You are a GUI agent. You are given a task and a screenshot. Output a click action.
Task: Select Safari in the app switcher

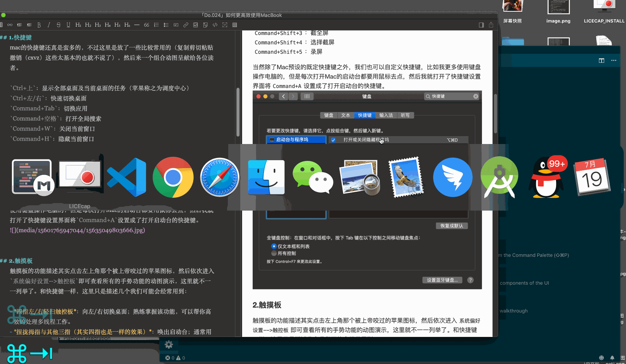(220, 177)
